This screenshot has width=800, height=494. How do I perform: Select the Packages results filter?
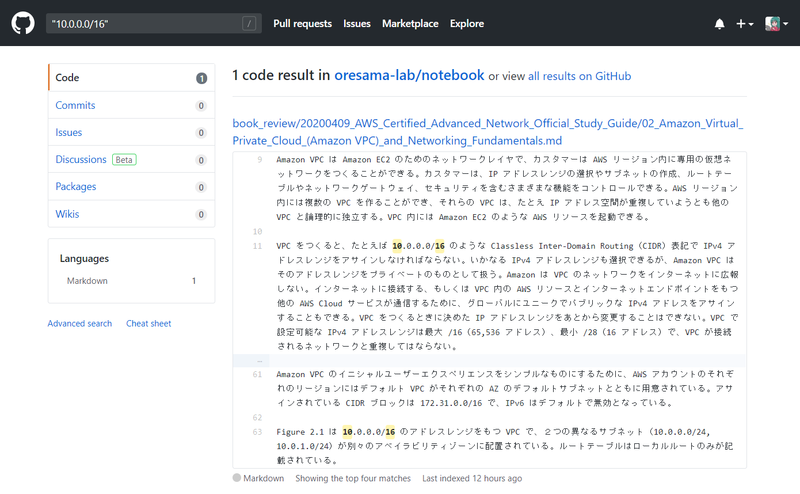tap(132, 186)
